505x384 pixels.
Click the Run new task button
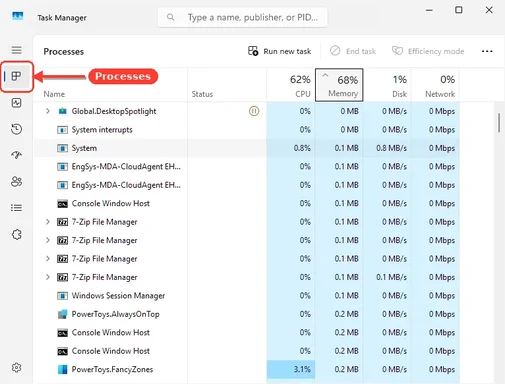279,51
